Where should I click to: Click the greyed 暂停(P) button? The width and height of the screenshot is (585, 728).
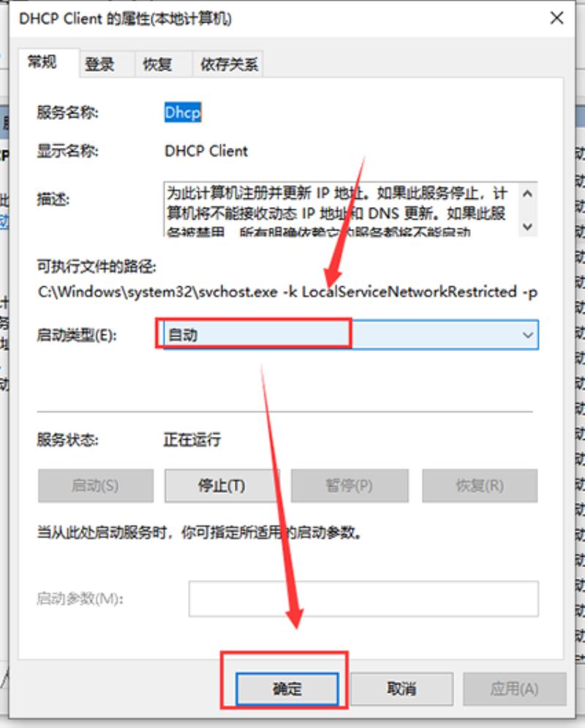pyautogui.click(x=350, y=486)
